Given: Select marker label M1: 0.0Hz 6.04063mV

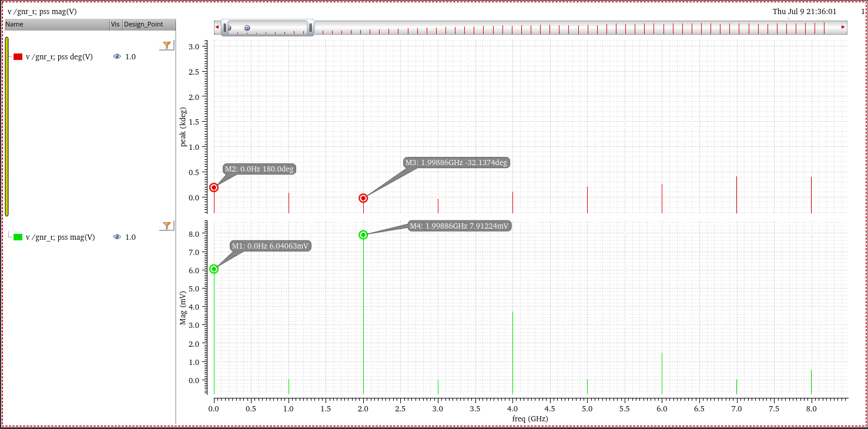Looking at the screenshot, I should [x=270, y=246].
